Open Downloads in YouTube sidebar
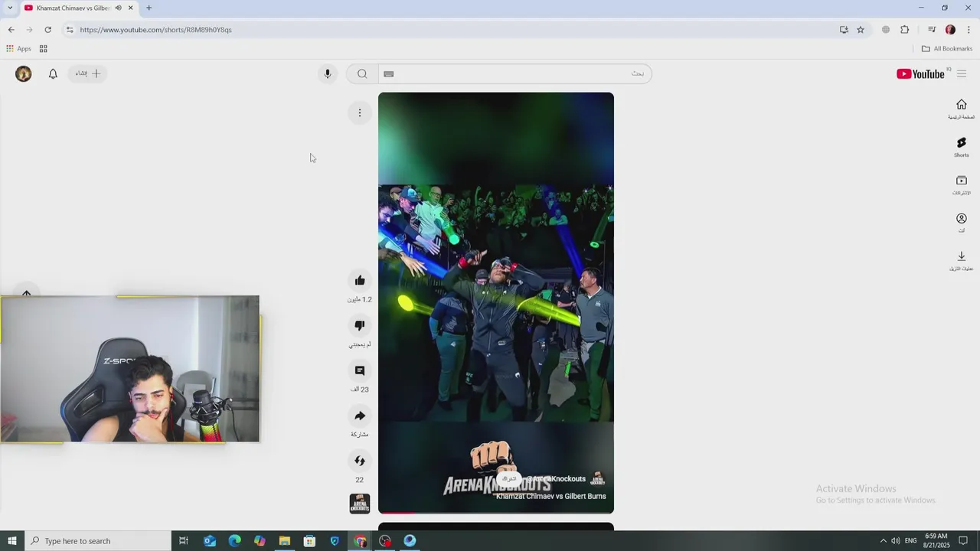 (x=962, y=260)
